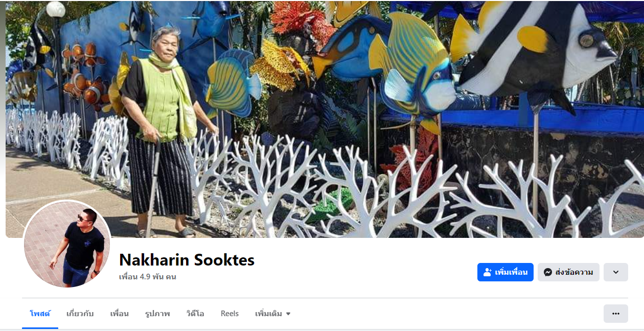Open the friends count link เพื่อน 4.9 พัน คน

[148, 277]
